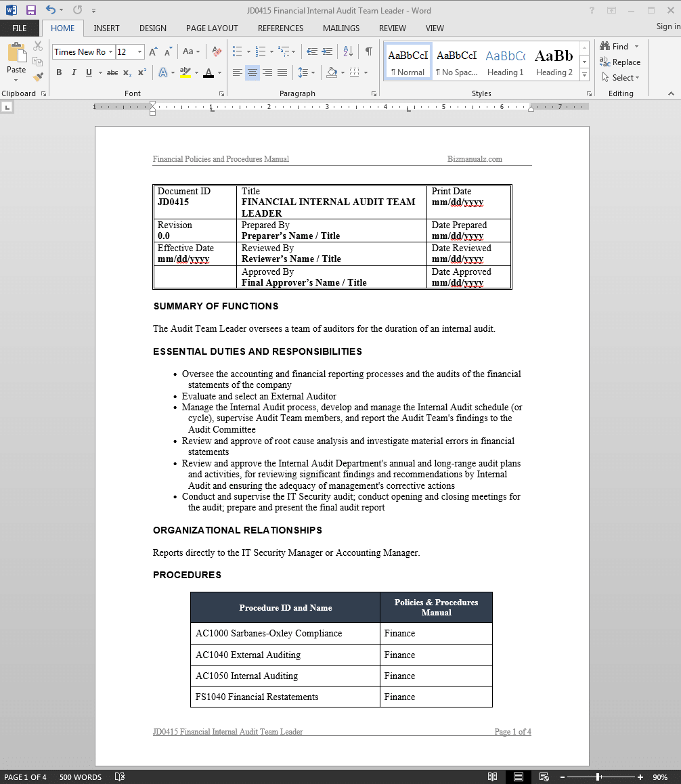This screenshot has height=784, width=681.
Task: Switch to the REVIEW tab
Action: click(393, 28)
